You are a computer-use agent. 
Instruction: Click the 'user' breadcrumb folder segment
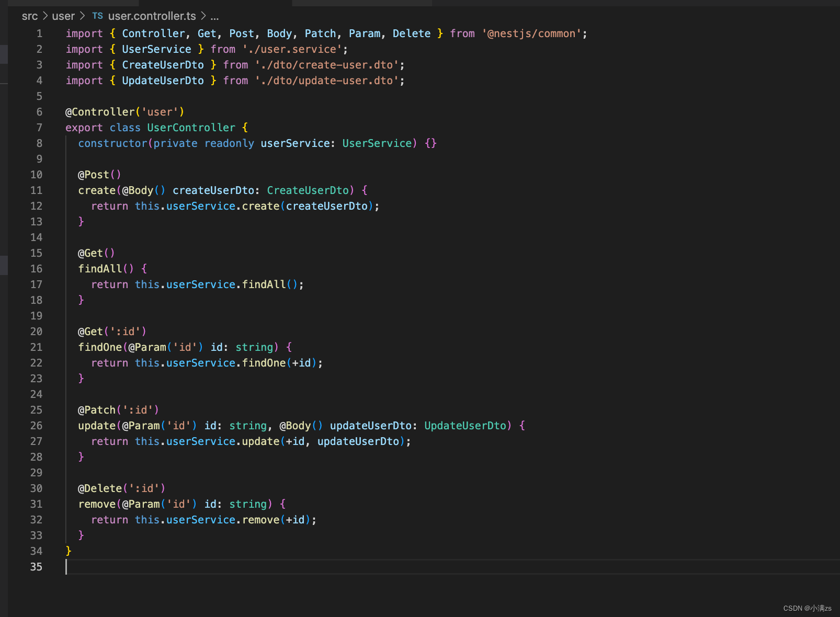(63, 16)
